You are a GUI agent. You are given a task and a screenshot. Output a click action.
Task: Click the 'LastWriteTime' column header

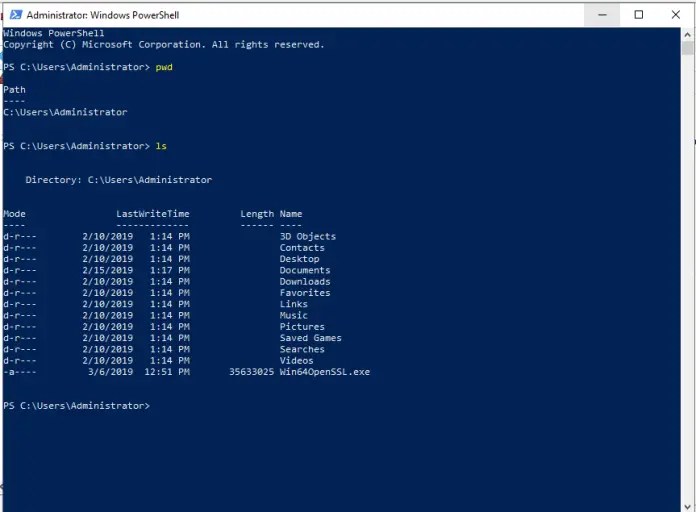click(153, 214)
